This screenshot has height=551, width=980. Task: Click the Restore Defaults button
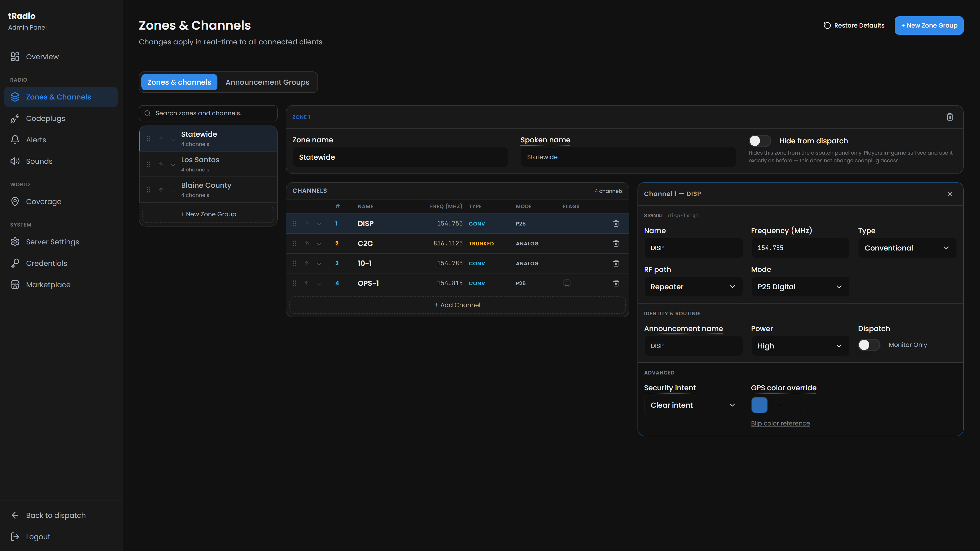(854, 26)
